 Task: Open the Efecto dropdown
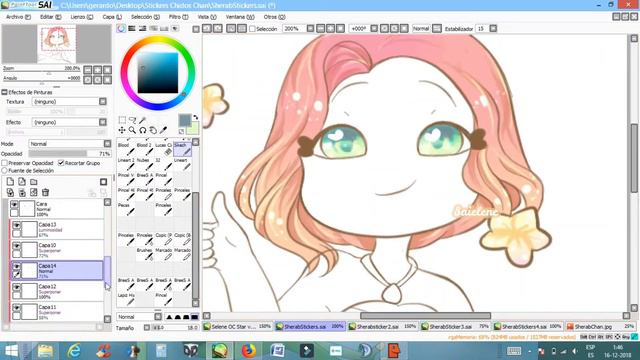point(103,122)
